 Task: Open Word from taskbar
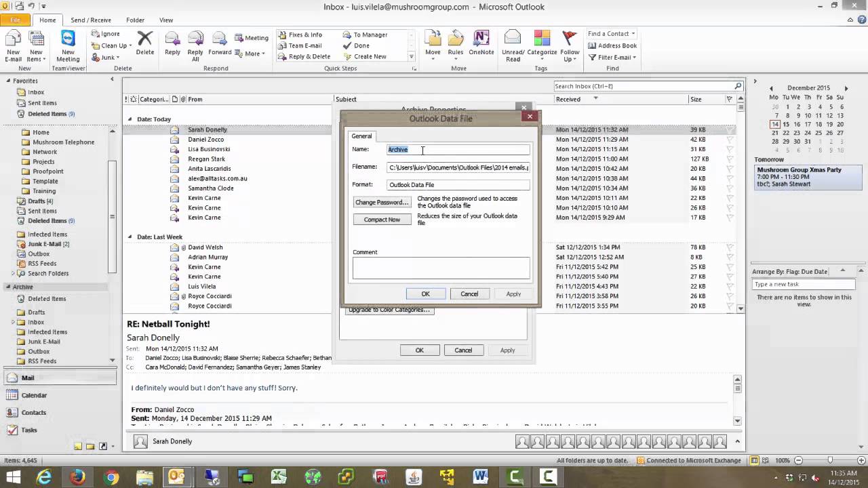481,477
